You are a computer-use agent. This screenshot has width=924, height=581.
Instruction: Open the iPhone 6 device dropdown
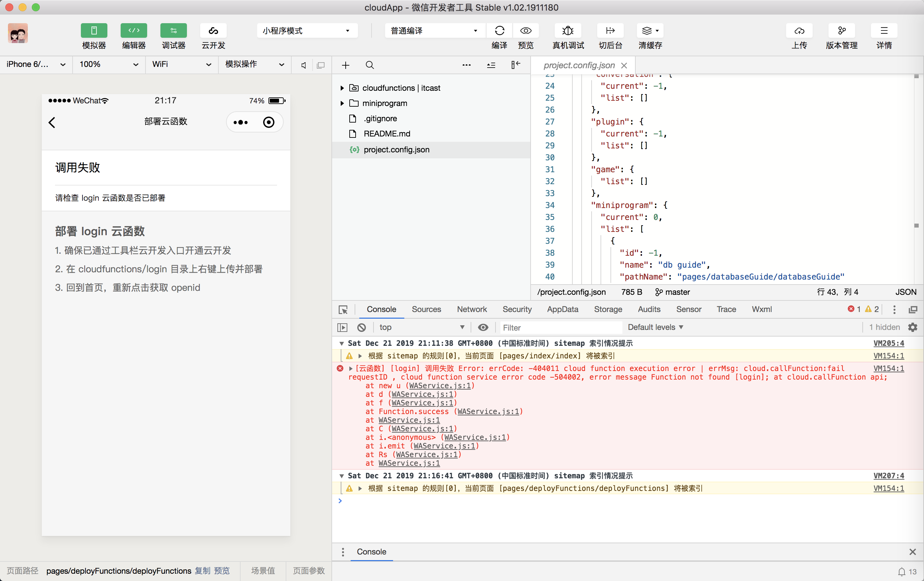coord(36,65)
